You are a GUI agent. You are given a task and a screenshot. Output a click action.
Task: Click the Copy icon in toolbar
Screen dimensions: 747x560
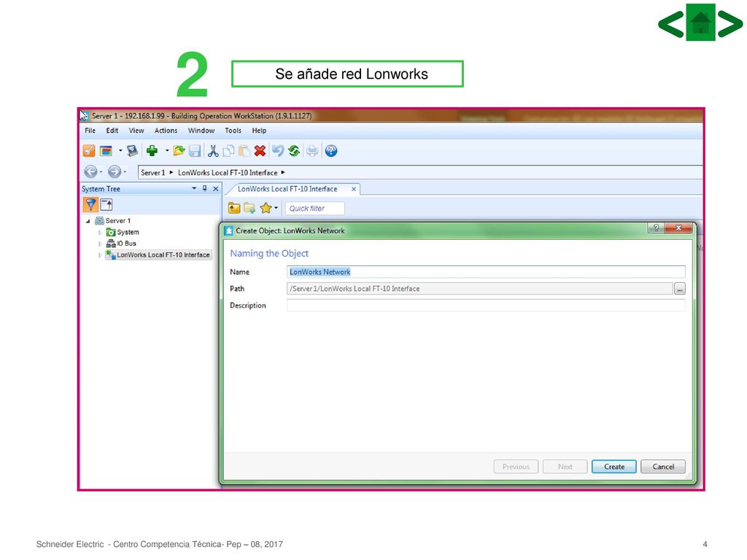coord(228,151)
